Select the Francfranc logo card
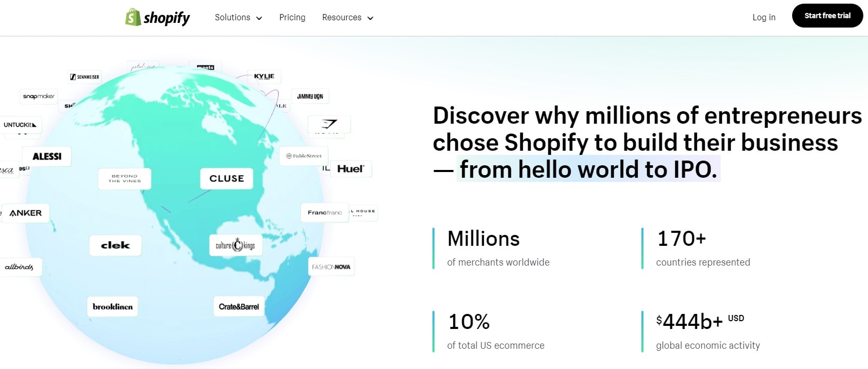The image size is (868, 369). point(325,213)
